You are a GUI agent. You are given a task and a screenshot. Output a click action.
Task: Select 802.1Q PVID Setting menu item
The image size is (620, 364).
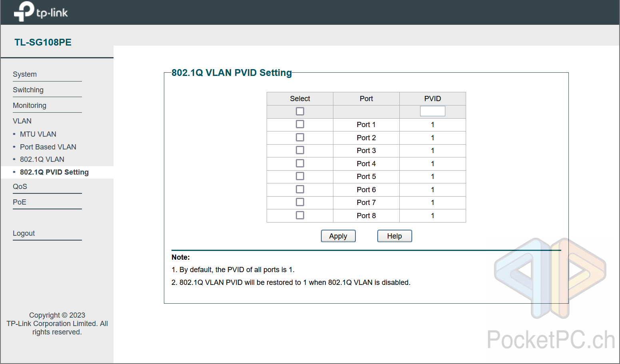click(54, 172)
